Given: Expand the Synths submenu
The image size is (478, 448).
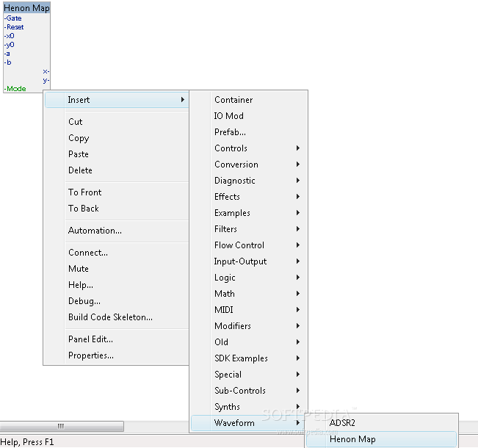Looking at the screenshot, I should pyautogui.click(x=248, y=407).
